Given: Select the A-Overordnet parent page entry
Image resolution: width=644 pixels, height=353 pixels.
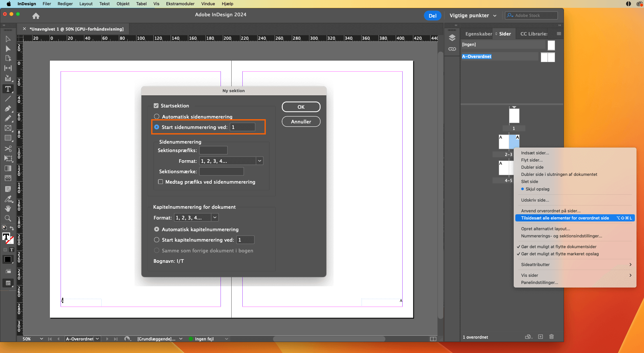Looking at the screenshot, I should pos(477,56).
